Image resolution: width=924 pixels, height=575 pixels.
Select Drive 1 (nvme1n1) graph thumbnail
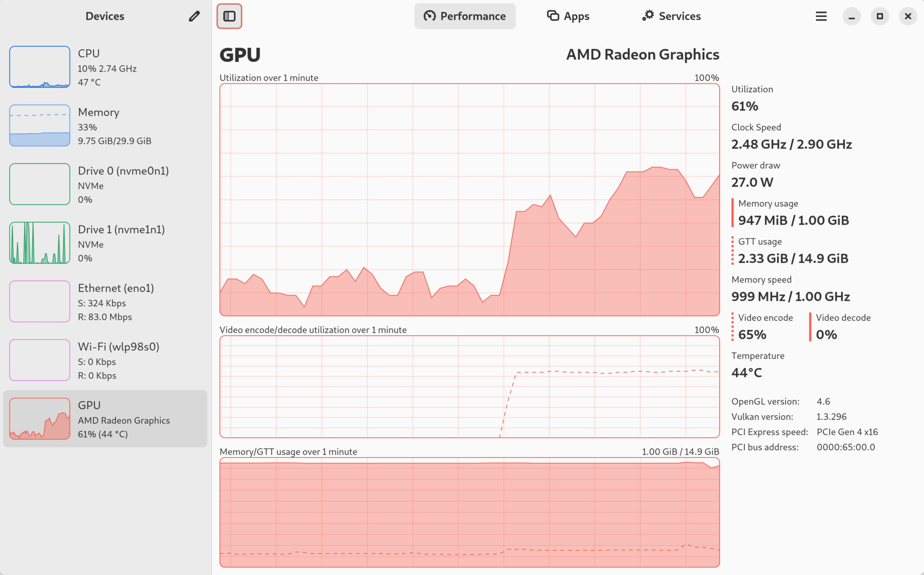coord(40,243)
